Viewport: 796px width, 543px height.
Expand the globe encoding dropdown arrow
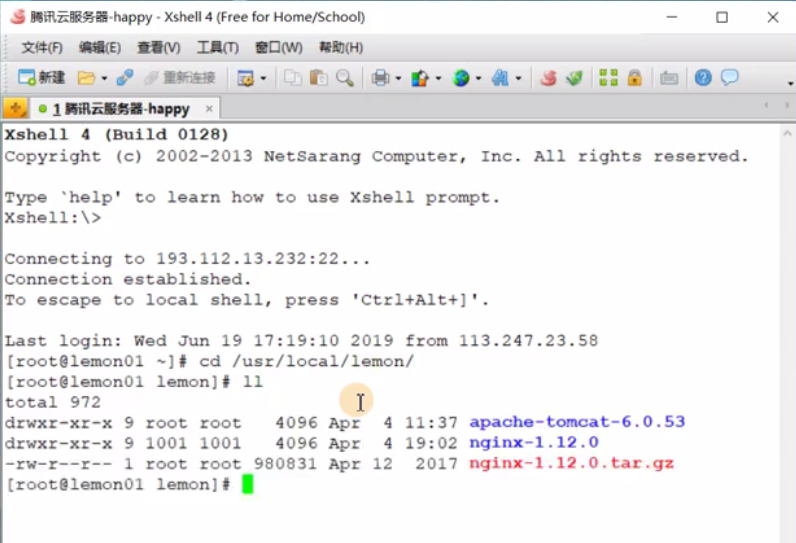tap(478, 78)
